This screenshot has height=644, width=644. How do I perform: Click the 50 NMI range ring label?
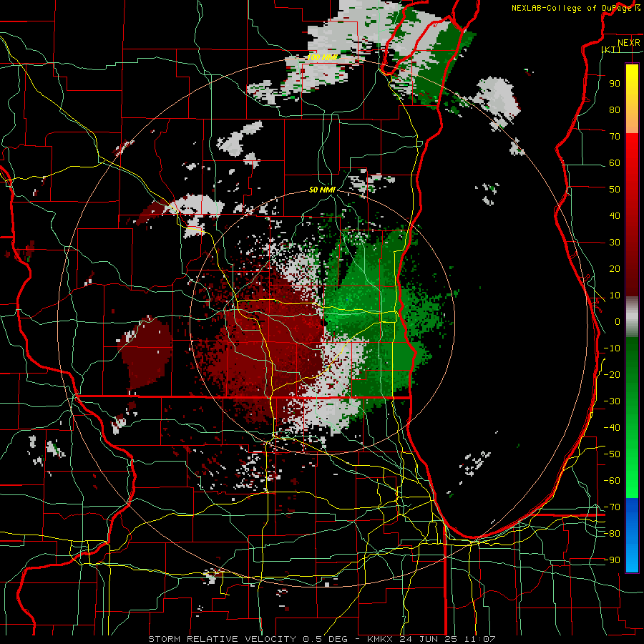[323, 190]
